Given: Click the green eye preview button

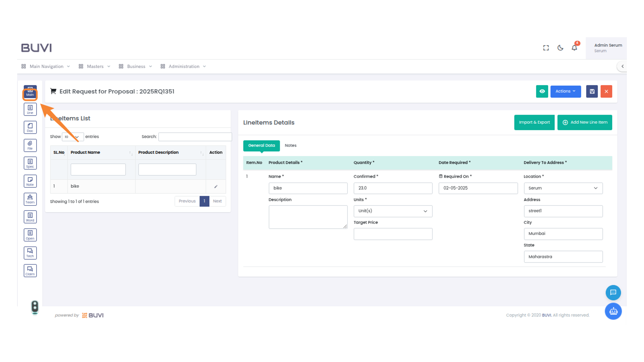Looking at the screenshot, I should [542, 91].
